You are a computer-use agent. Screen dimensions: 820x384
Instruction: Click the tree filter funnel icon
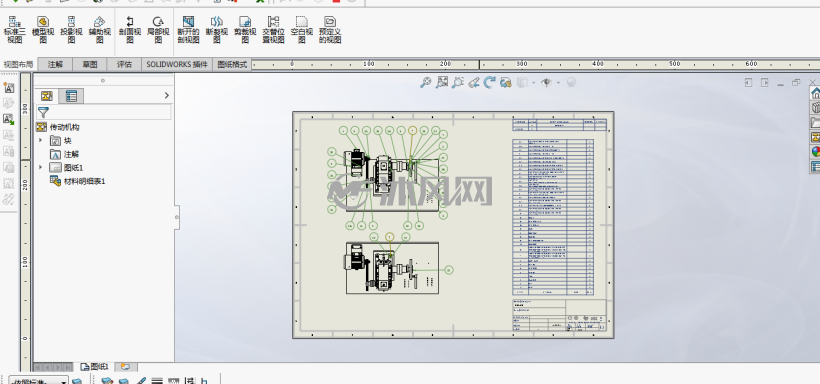(x=43, y=112)
